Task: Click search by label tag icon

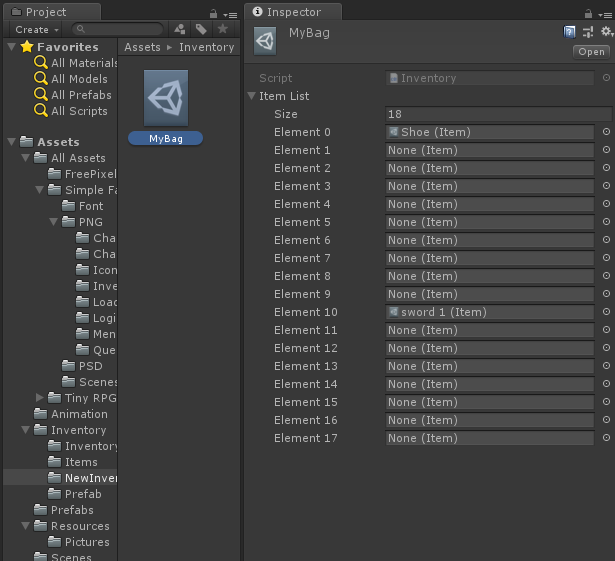Action: point(201,29)
